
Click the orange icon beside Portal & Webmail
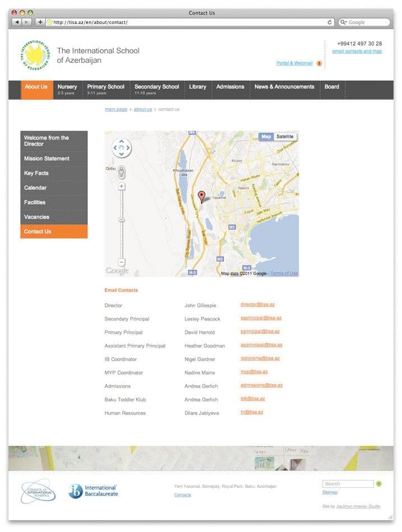click(319, 63)
